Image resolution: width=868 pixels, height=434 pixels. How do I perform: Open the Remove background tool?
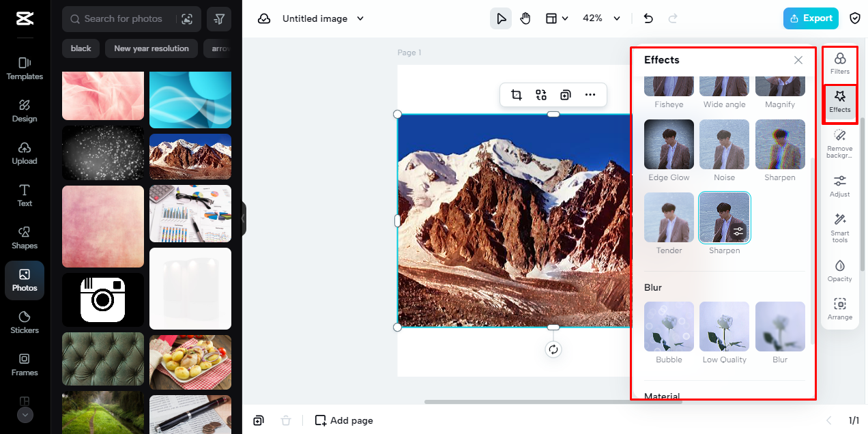pyautogui.click(x=840, y=143)
